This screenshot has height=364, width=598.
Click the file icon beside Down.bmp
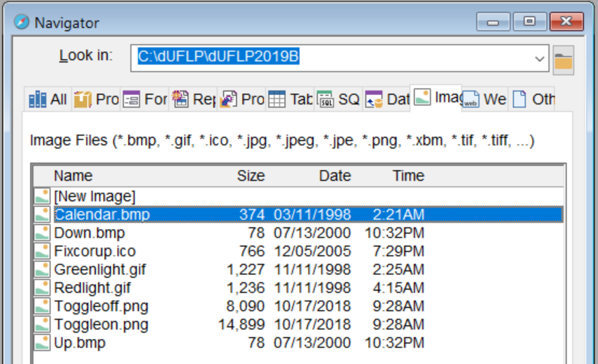pyautogui.click(x=42, y=233)
